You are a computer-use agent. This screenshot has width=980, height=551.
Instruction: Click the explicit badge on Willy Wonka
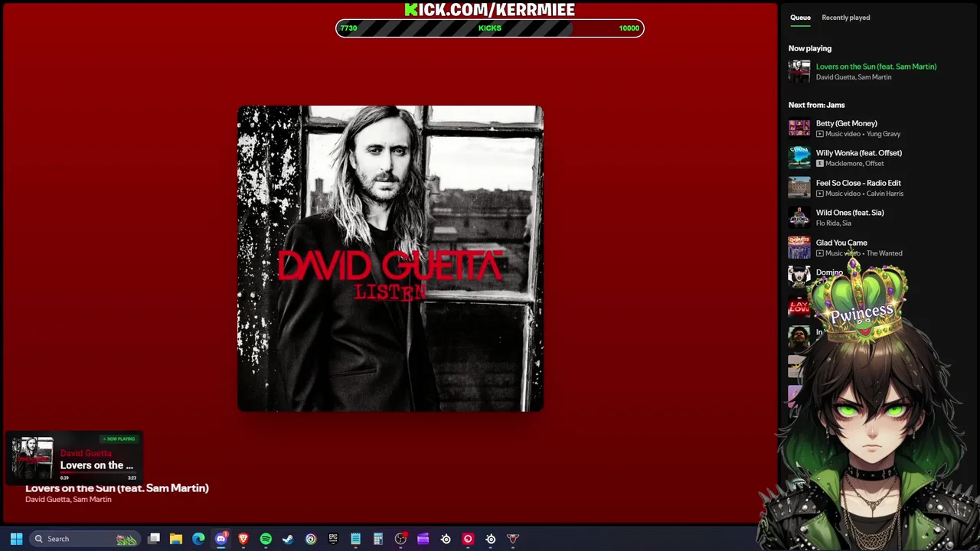[820, 163]
